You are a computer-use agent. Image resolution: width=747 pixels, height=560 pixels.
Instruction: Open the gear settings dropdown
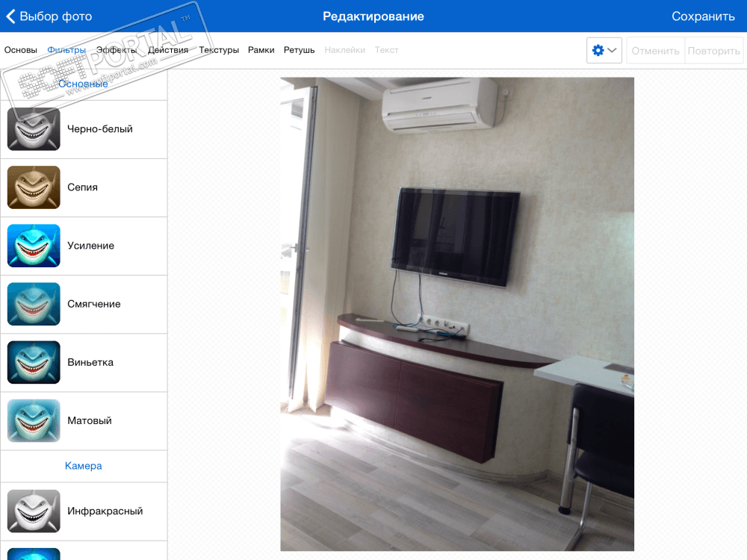coord(604,50)
